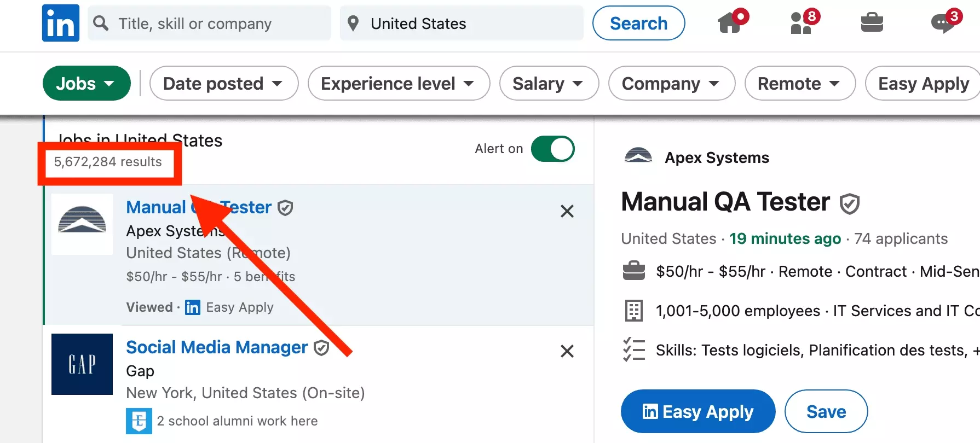This screenshot has width=980, height=443.
Task: Open the Home feed icon
Action: click(x=731, y=23)
